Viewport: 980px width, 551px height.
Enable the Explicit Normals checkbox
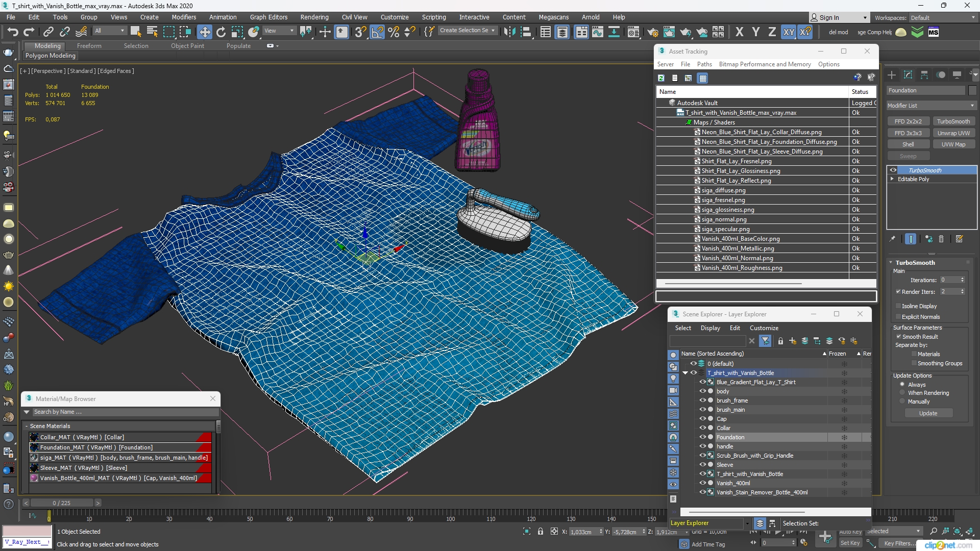point(898,317)
